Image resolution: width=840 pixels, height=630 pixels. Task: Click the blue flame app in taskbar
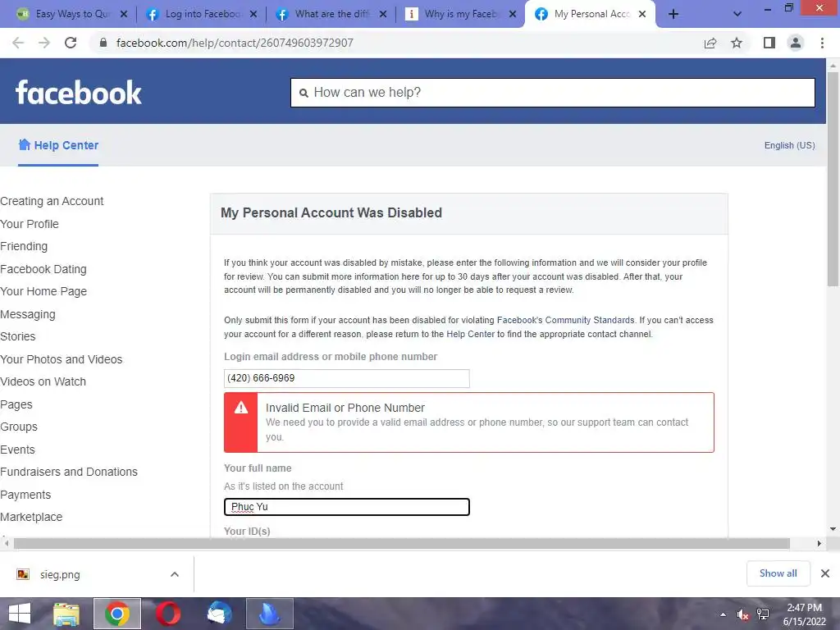click(269, 614)
